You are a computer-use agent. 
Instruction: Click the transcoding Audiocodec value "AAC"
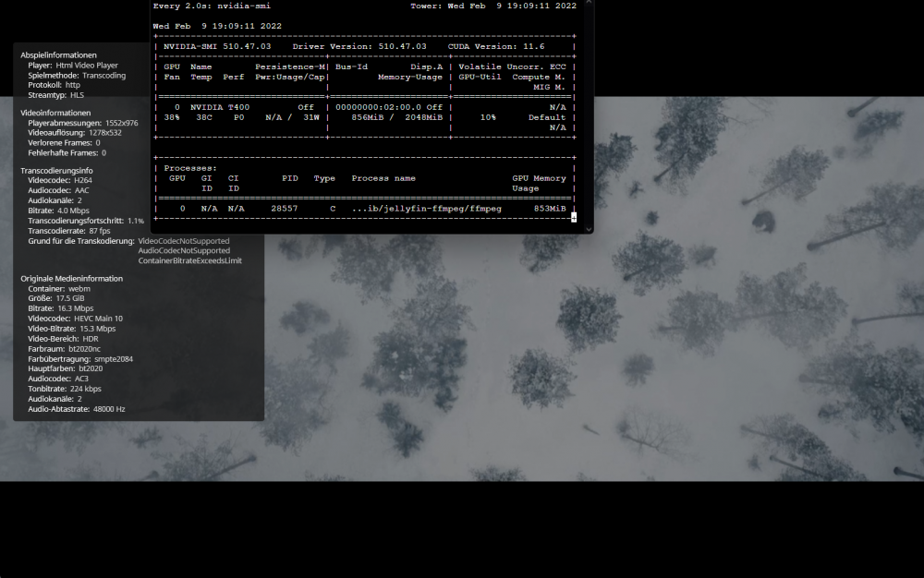(x=82, y=190)
